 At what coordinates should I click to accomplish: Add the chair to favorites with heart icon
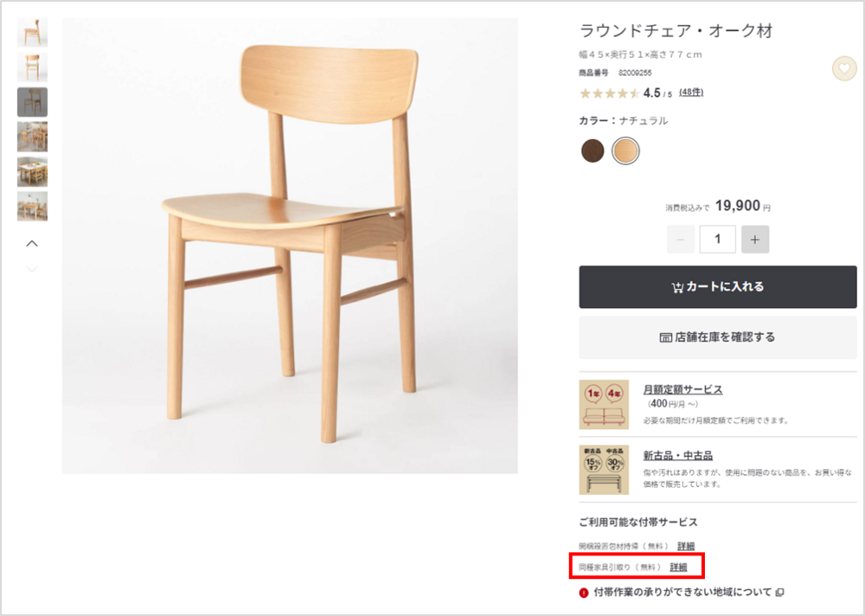[843, 68]
